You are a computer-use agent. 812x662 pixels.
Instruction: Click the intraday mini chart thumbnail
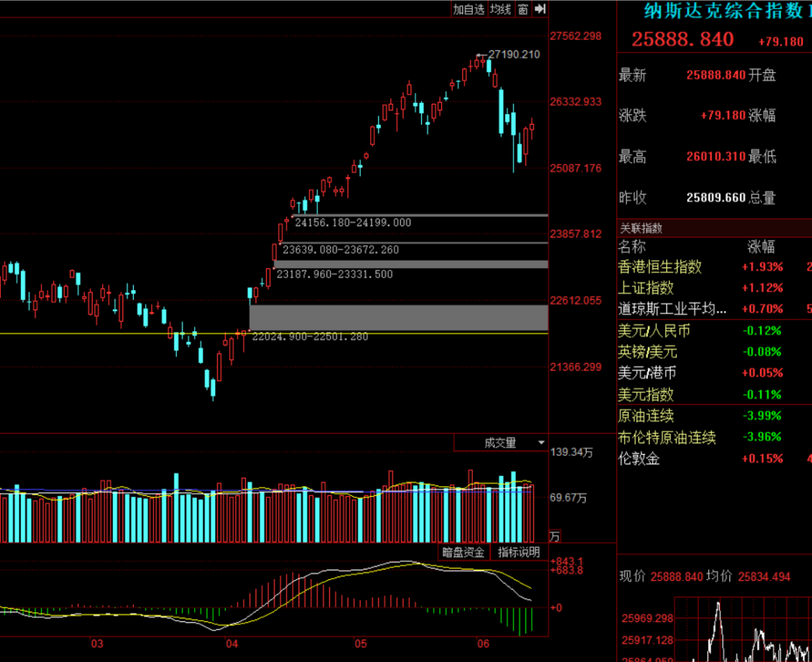(x=743, y=630)
